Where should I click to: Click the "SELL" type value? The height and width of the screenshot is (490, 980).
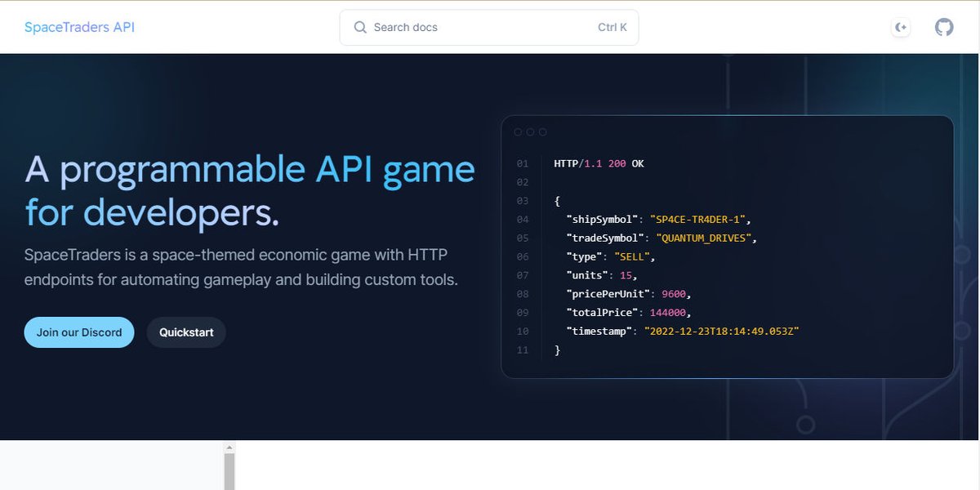pyautogui.click(x=634, y=256)
